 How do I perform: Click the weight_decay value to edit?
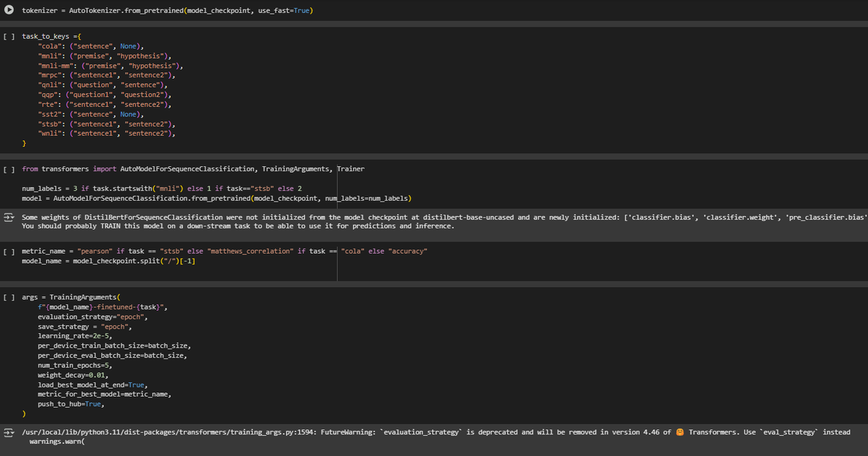(x=98, y=374)
